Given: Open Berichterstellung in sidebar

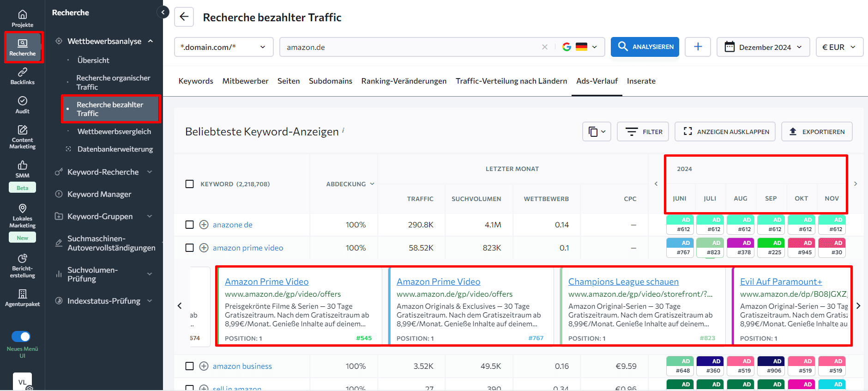Looking at the screenshot, I should pos(22,266).
